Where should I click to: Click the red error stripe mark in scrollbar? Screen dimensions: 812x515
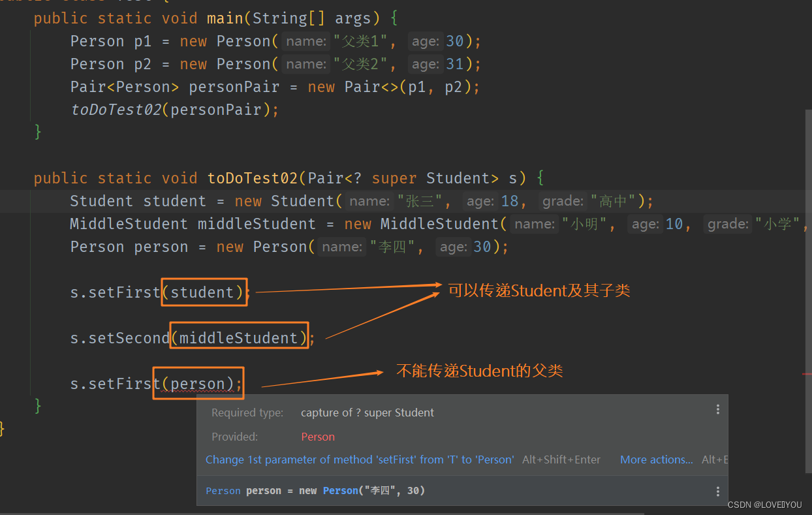click(807, 374)
